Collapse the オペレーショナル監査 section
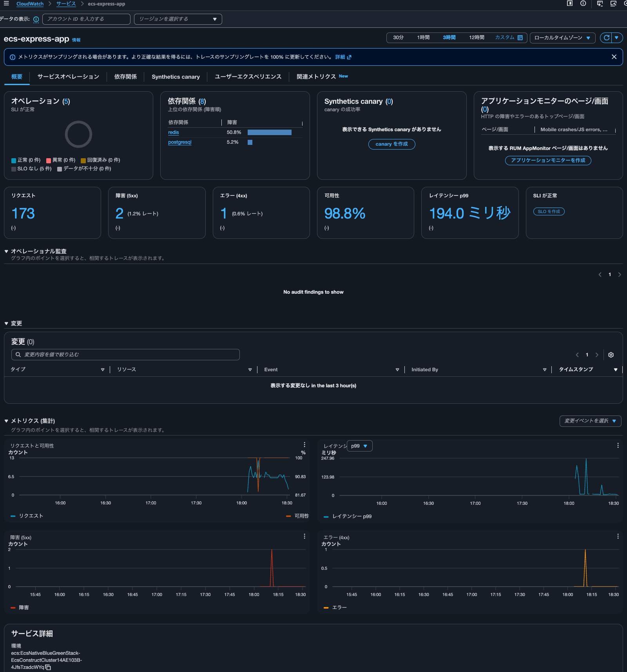 pyautogui.click(x=6, y=251)
